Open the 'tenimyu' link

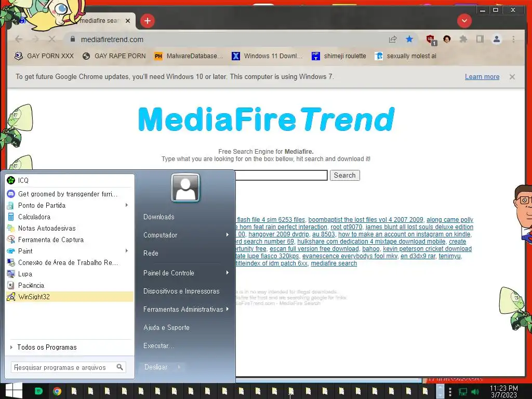tap(449, 256)
